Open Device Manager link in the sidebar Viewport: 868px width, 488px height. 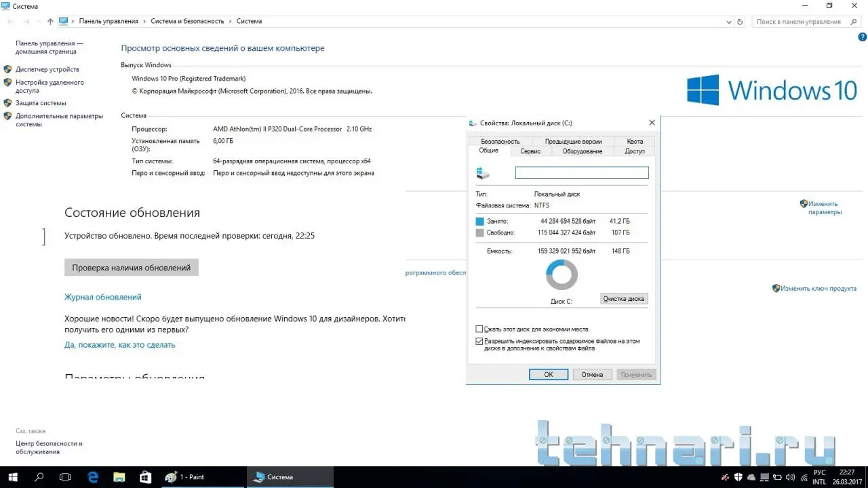(47, 69)
